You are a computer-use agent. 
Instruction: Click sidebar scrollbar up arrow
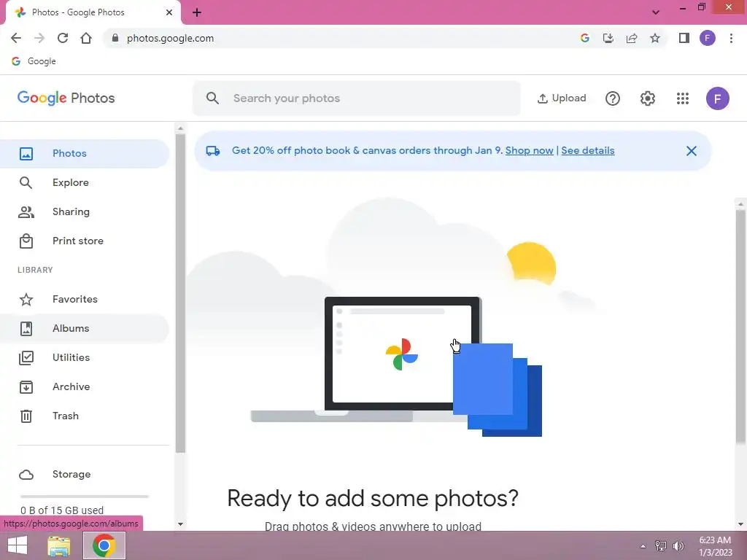pyautogui.click(x=180, y=128)
